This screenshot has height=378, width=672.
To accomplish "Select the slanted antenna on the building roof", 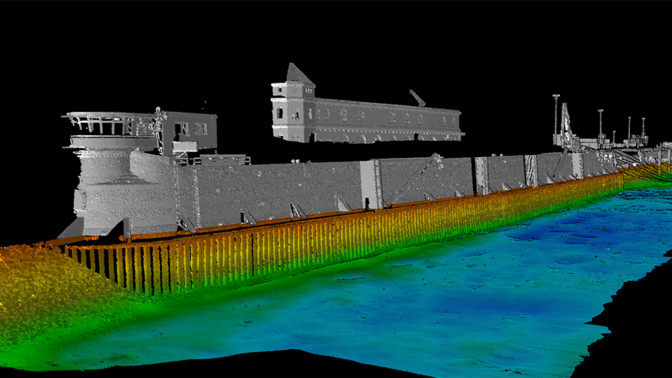I will [417, 98].
